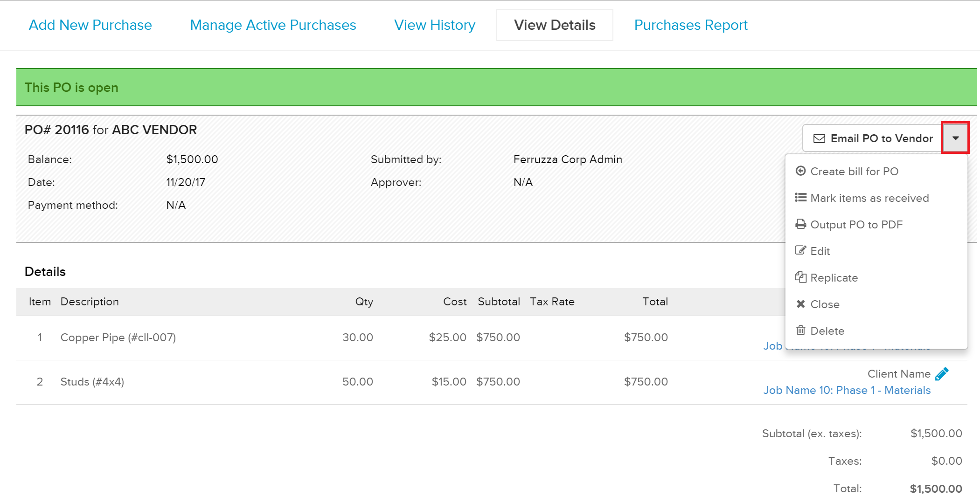Click the Copper Pipe (#cll-007) description
The image size is (980, 503).
(118, 338)
